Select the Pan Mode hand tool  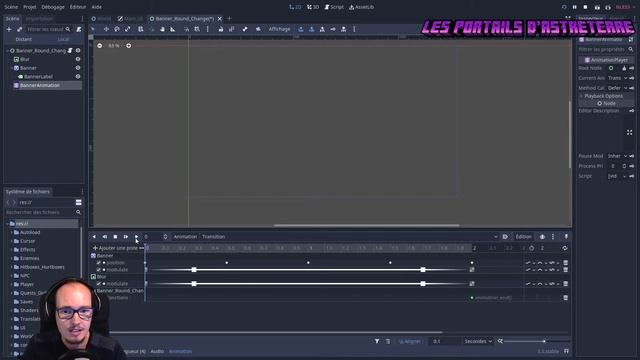point(162,29)
